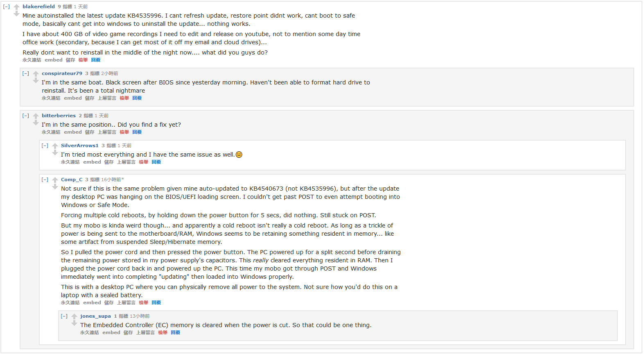Collapse blakerefield's comment thread

click(7, 7)
